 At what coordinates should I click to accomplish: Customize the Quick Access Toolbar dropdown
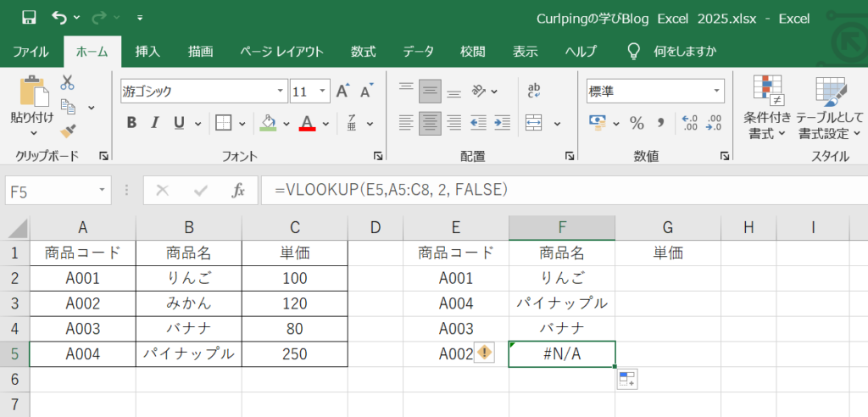[x=140, y=18]
